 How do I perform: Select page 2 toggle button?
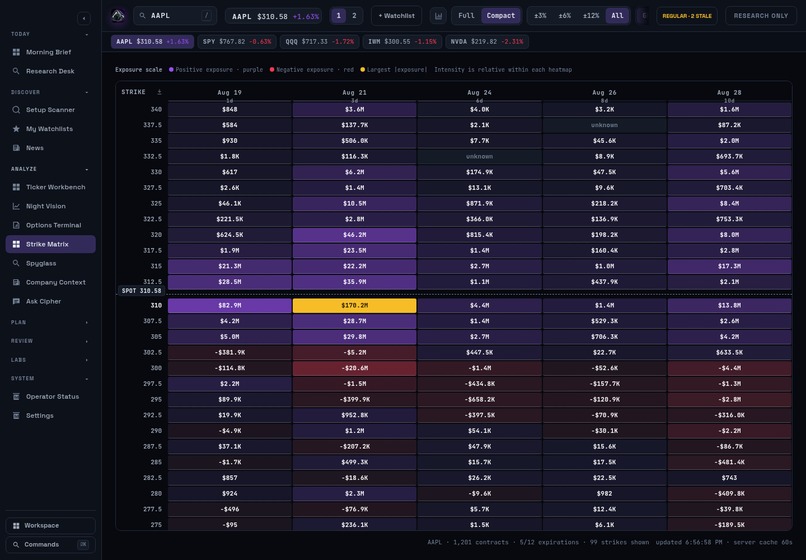(354, 16)
